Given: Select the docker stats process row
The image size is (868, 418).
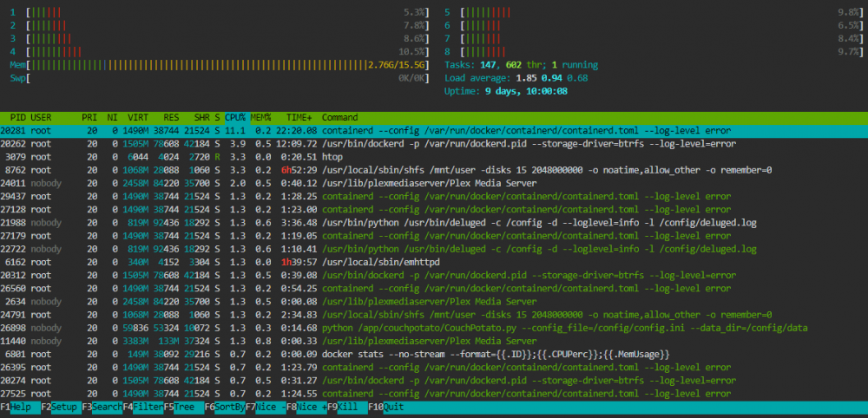Looking at the screenshot, I should click(x=434, y=354).
